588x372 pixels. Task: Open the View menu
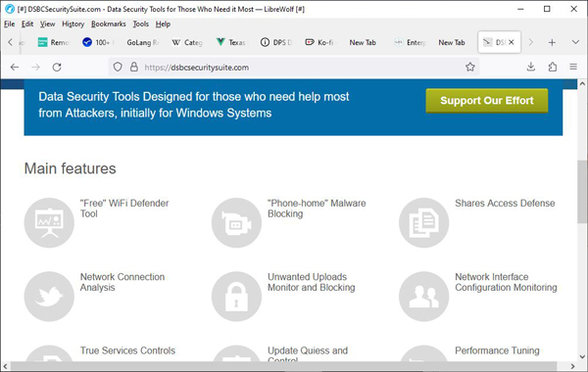click(x=48, y=23)
